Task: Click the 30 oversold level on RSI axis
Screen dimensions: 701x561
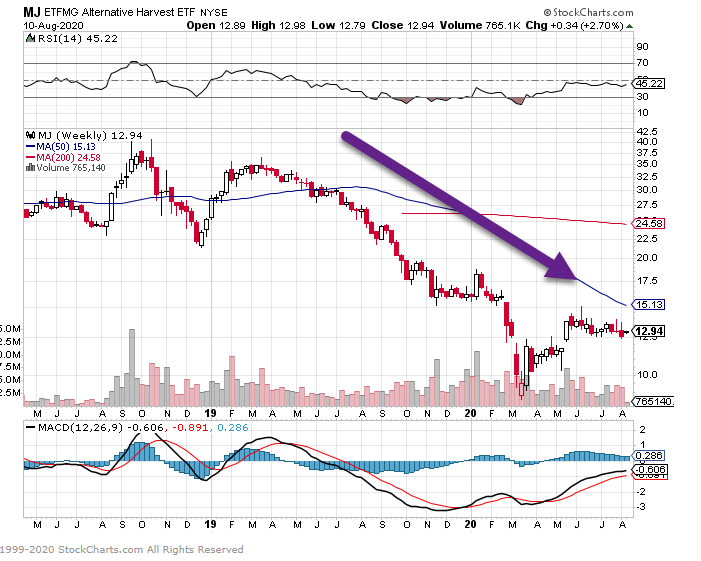Action: click(x=642, y=97)
